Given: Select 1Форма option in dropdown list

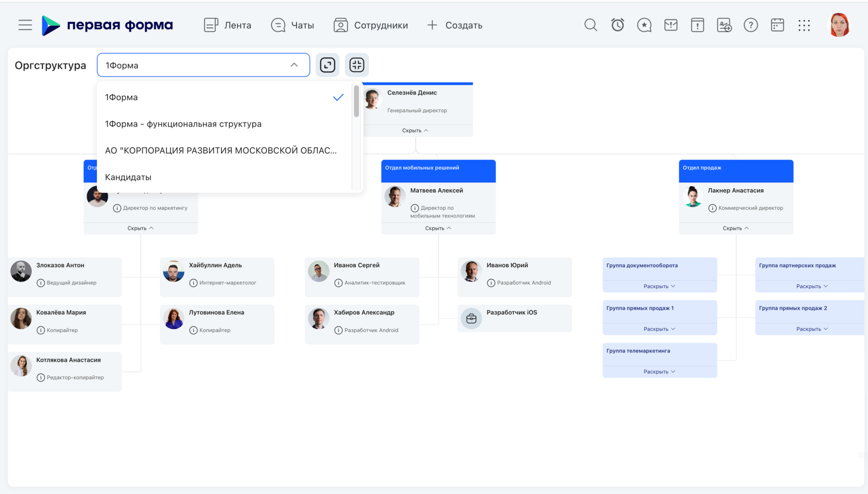Looking at the screenshot, I should tap(224, 97).
